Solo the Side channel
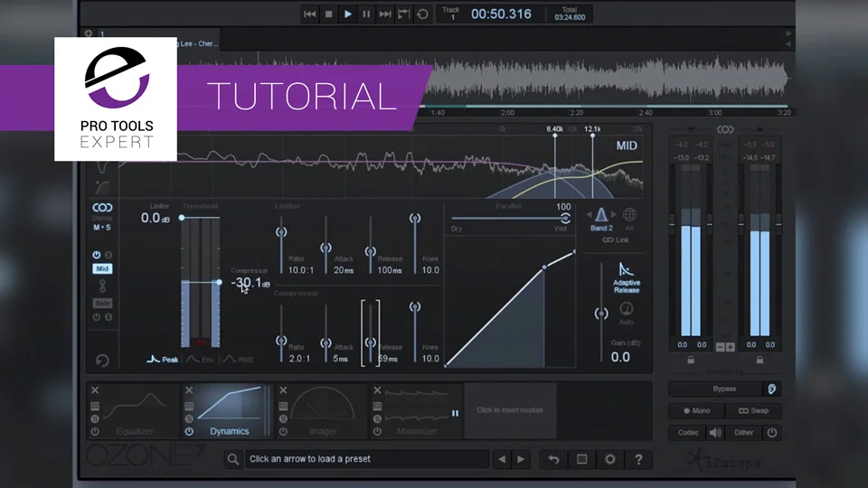Viewport: 868px width, 488px height. click(108, 317)
